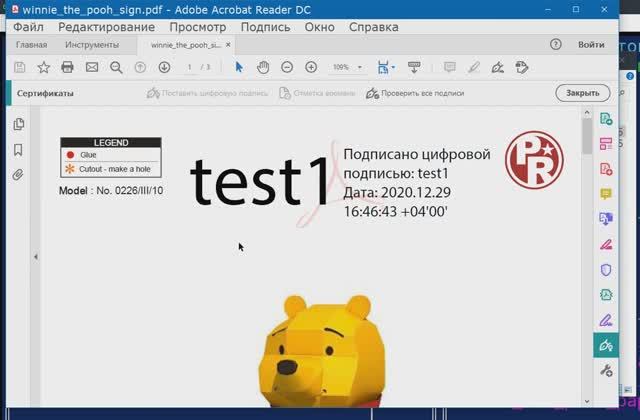
Task: Expand the fit page options arrow
Action: tap(393, 67)
